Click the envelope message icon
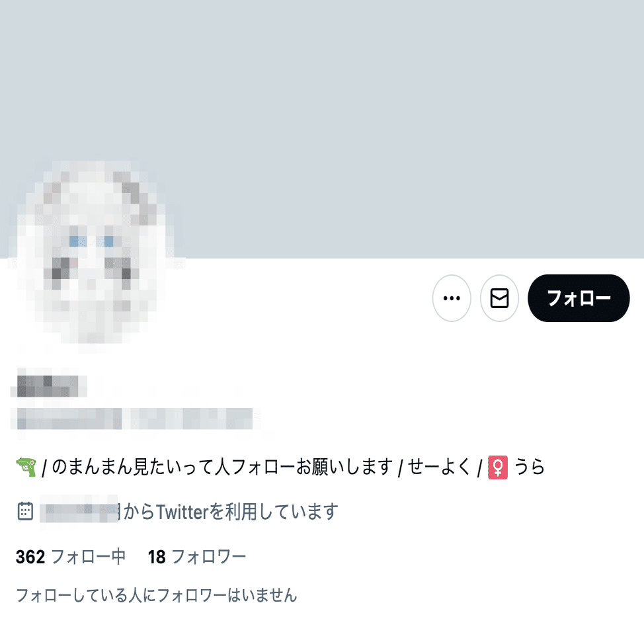 [499, 298]
